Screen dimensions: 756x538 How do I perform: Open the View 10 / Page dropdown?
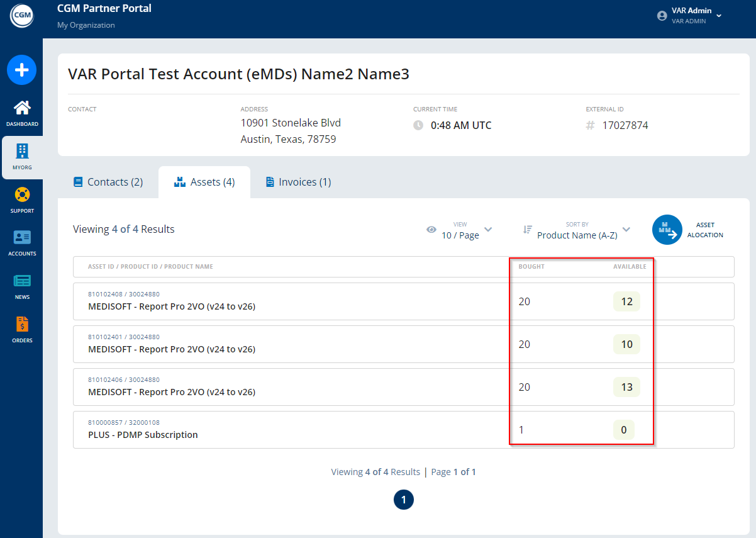tap(460, 230)
